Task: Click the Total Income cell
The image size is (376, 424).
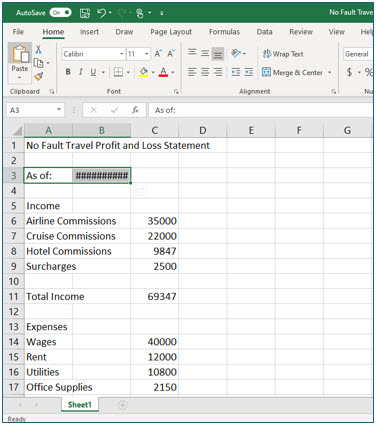Action: pos(48,296)
